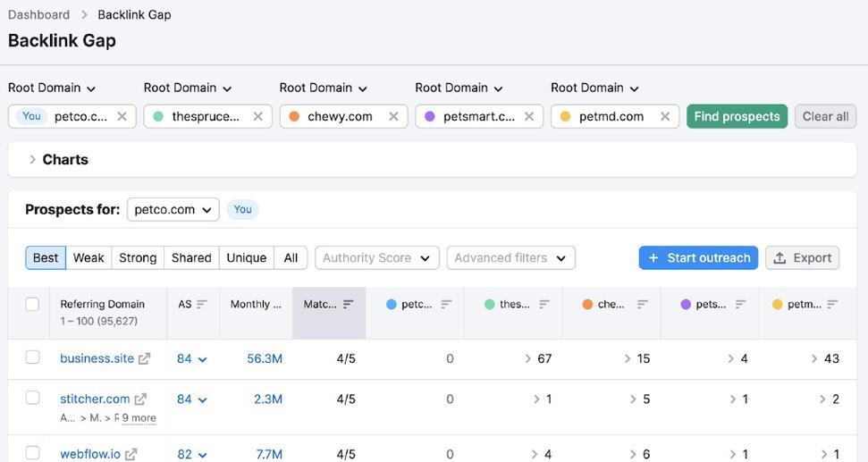The image size is (868, 462).
Task: Open Advanced filters dropdown
Action: tap(511, 258)
